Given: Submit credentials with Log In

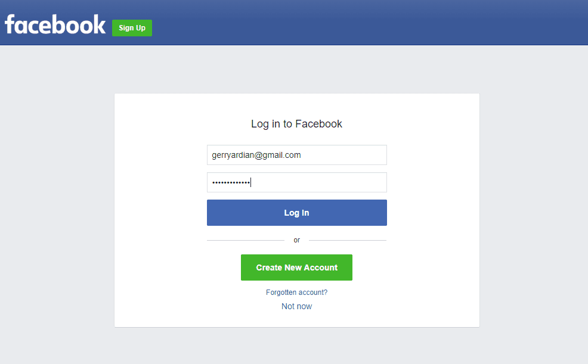Looking at the screenshot, I should point(296,213).
